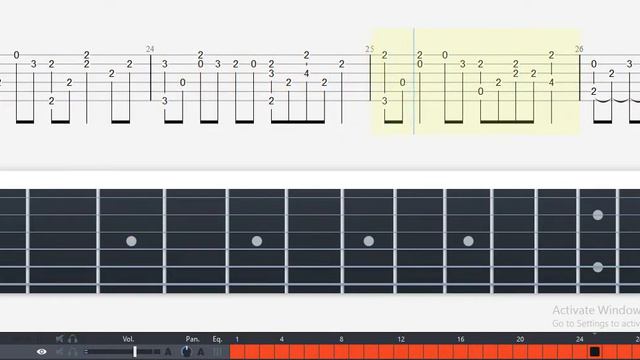Click the global mute speaker icon in header

click(x=60, y=339)
